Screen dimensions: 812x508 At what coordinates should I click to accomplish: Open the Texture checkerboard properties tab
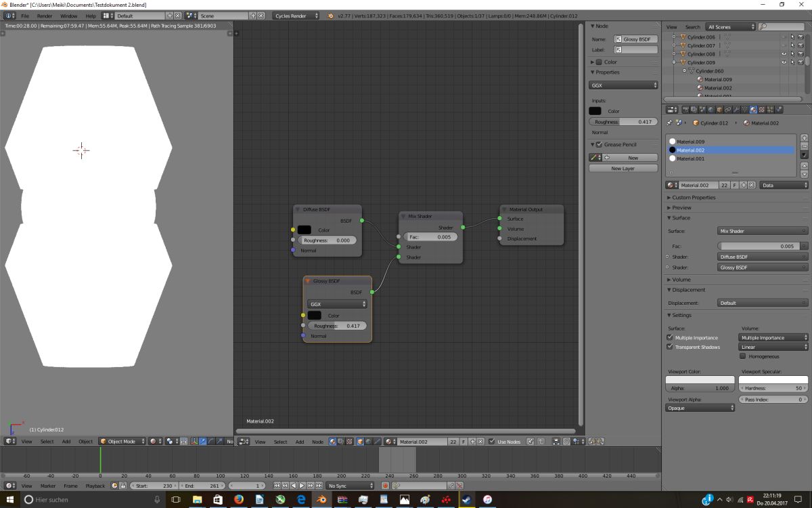click(762, 109)
